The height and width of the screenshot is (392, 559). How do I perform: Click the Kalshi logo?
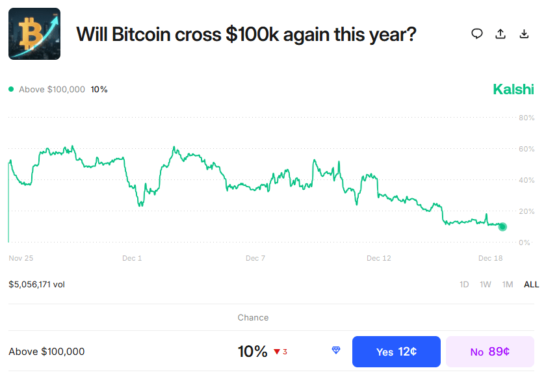[x=513, y=89]
